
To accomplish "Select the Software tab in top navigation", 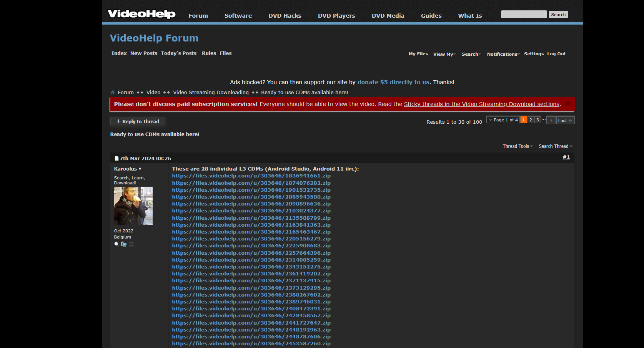I will pos(238,16).
